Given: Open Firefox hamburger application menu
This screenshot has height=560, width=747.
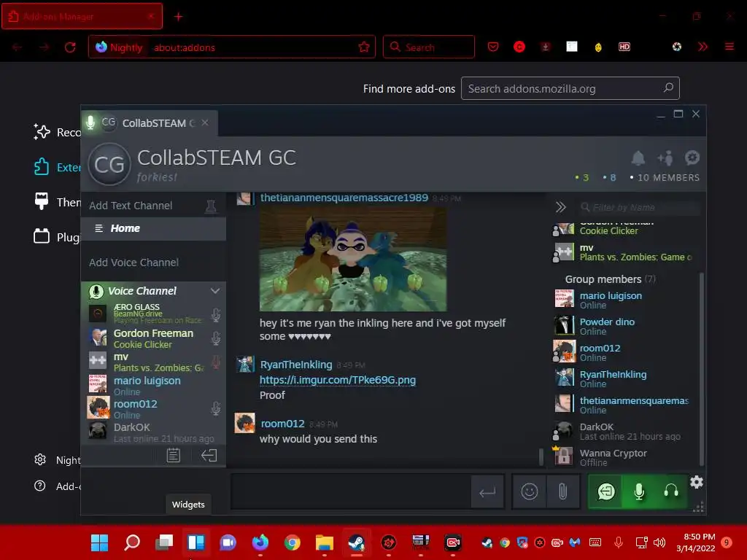Looking at the screenshot, I should click(x=729, y=47).
